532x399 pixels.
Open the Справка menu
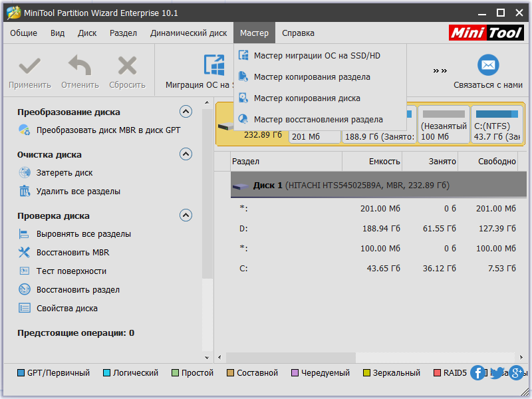coord(298,33)
